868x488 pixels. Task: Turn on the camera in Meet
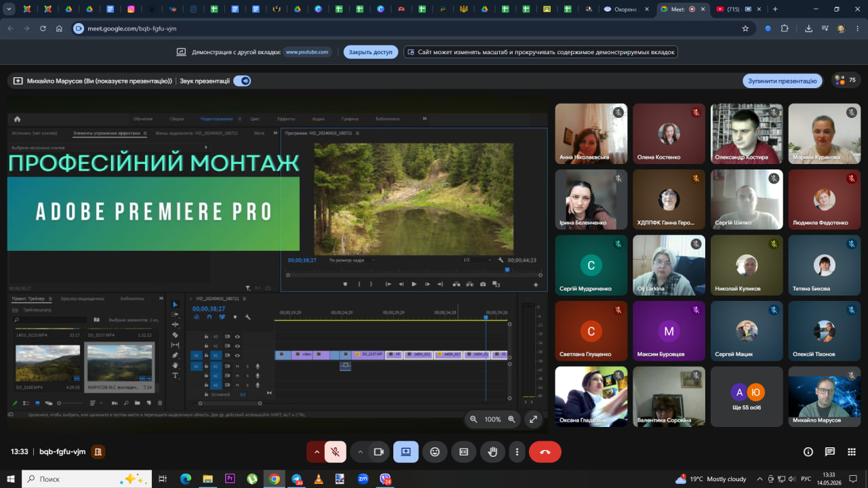(x=379, y=451)
